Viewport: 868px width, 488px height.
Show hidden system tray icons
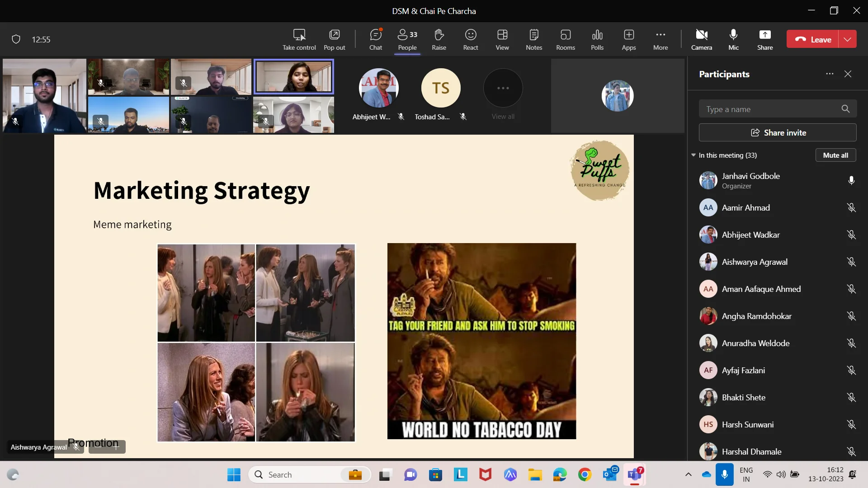point(688,474)
